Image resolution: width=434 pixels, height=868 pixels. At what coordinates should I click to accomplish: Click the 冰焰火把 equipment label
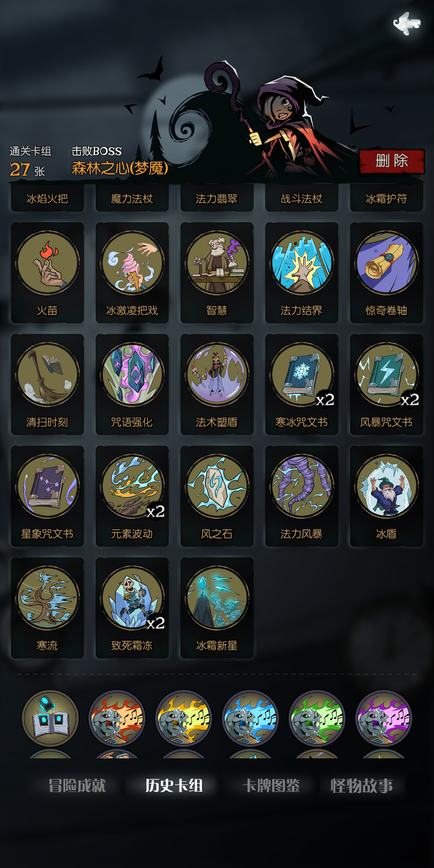click(x=47, y=198)
